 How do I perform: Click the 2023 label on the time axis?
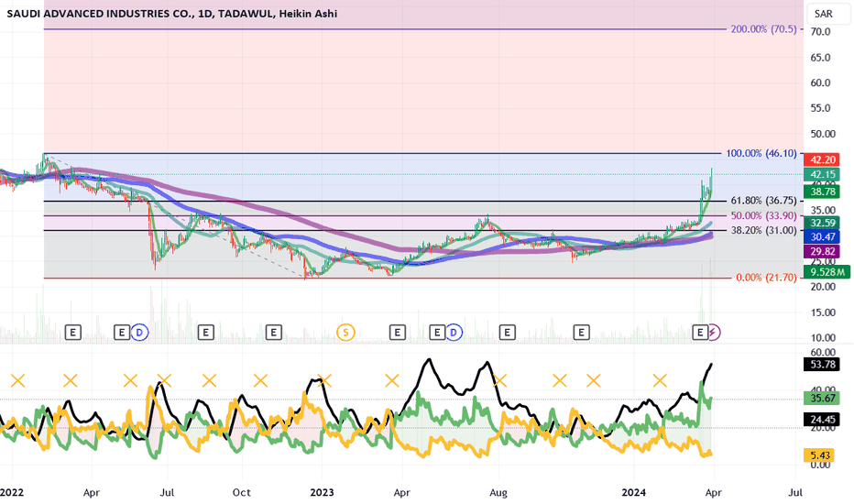(322, 493)
